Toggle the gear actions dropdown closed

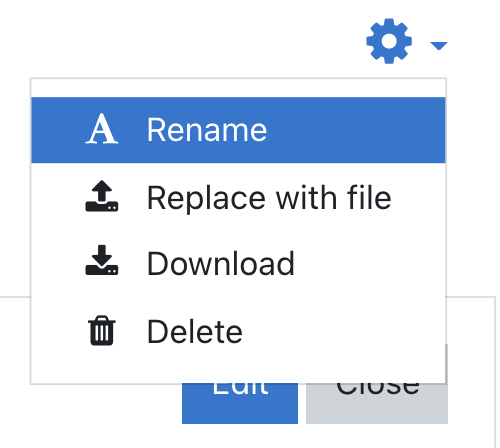tap(407, 41)
